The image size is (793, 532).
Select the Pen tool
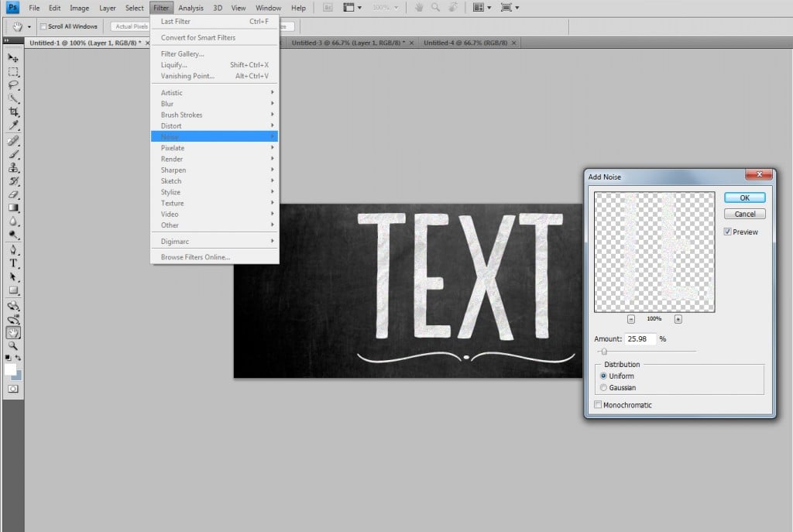[x=13, y=250]
